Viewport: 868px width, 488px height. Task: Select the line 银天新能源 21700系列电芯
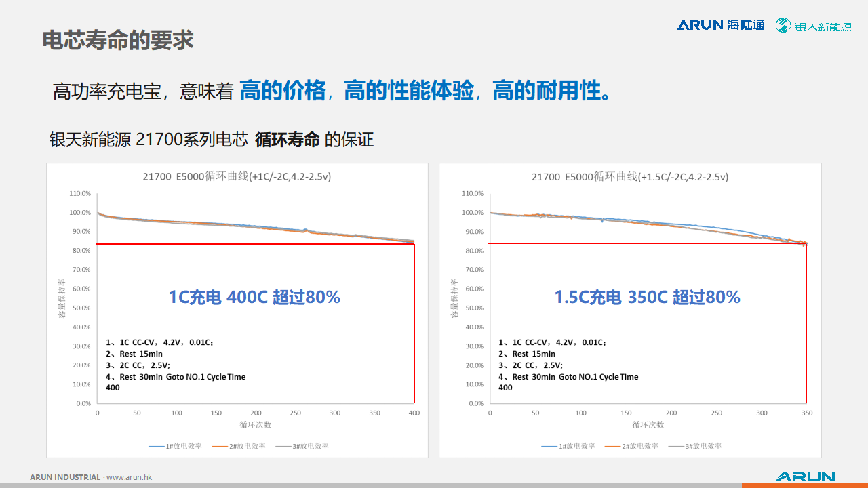click(149, 140)
